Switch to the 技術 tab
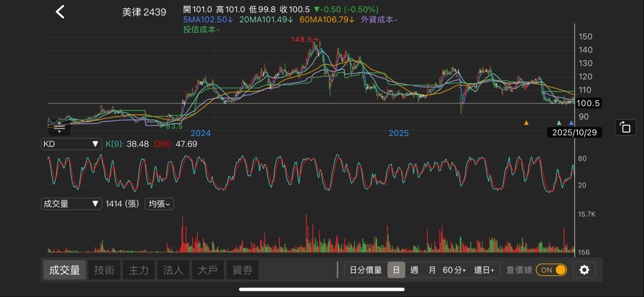Screen dimensions: 644x297 point(104,270)
